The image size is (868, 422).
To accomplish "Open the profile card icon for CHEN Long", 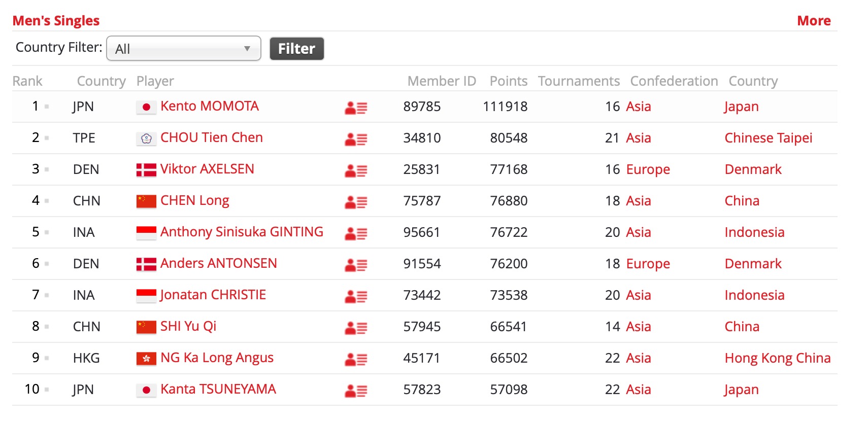I will point(356,202).
